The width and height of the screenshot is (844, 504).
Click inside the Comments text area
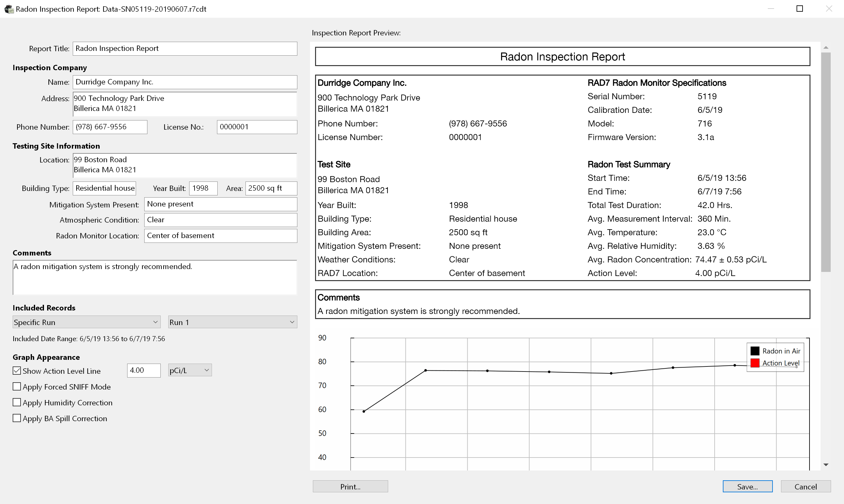155,278
